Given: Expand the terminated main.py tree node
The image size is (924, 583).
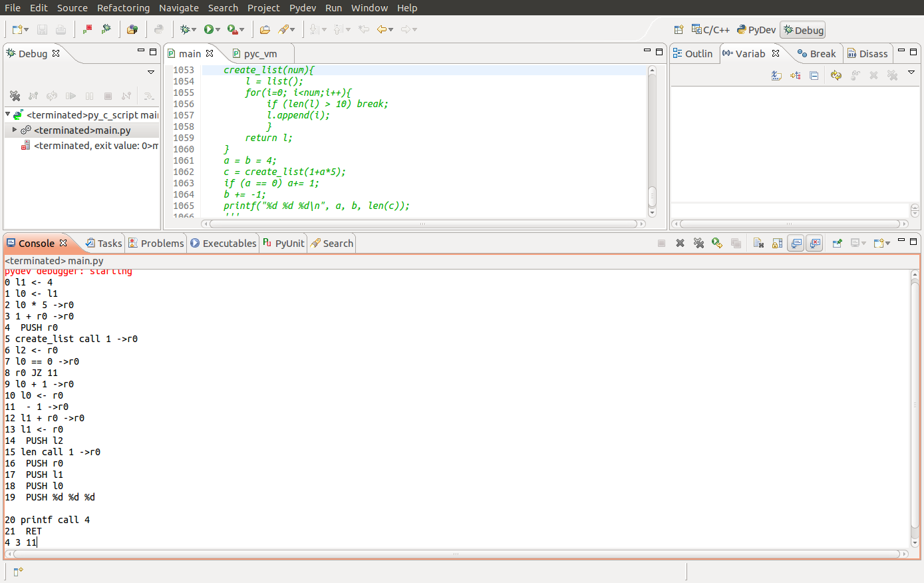Looking at the screenshot, I should coord(15,130).
